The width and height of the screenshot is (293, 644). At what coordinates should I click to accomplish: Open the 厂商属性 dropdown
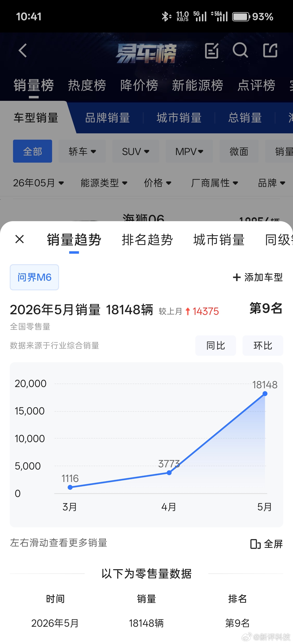coord(214,183)
